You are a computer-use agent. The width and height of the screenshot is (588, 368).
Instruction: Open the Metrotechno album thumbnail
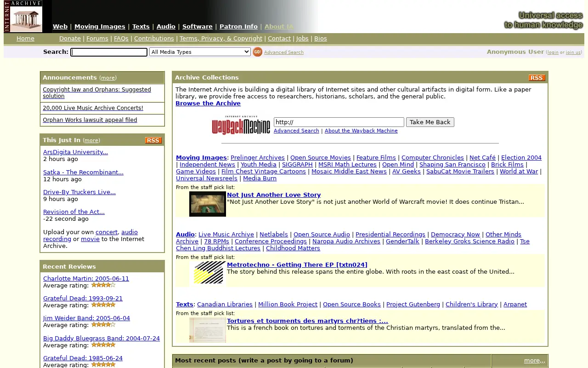tap(208, 273)
